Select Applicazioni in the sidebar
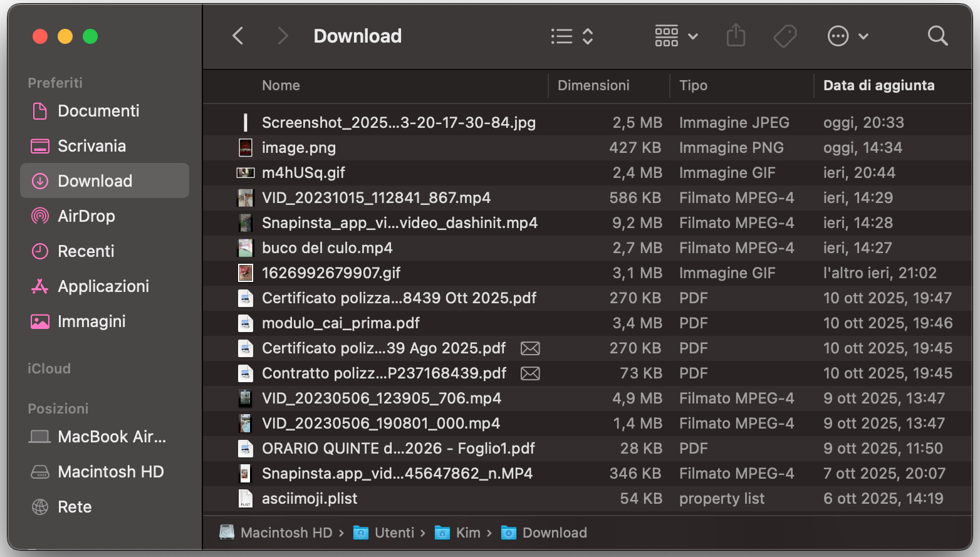The image size is (980, 557). (x=103, y=286)
